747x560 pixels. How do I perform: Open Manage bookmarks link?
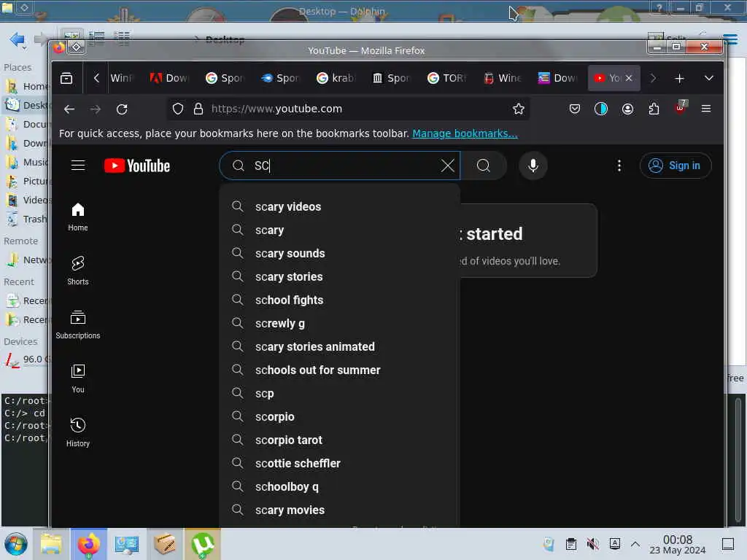(465, 134)
